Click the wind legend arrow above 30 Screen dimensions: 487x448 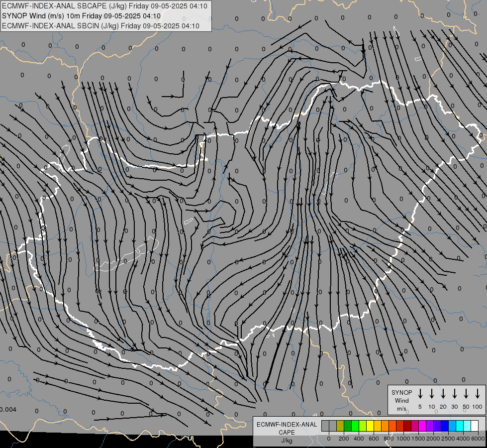coord(454,394)
